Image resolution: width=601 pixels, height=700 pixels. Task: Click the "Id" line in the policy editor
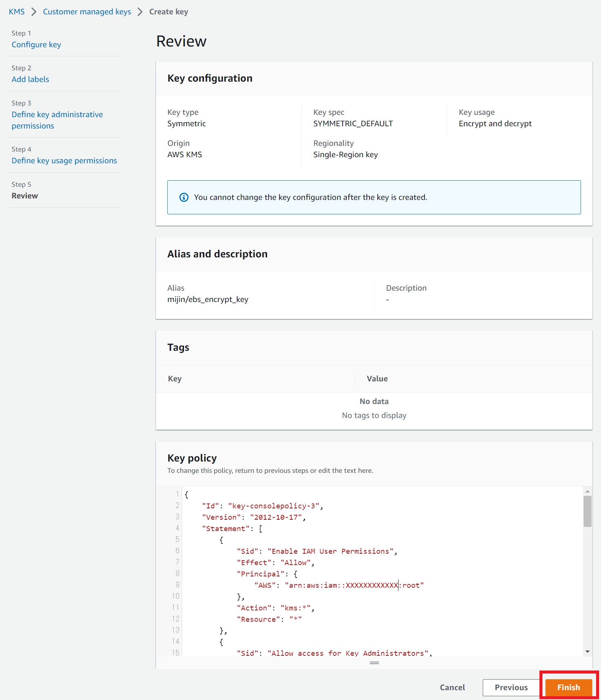(263, 506)
